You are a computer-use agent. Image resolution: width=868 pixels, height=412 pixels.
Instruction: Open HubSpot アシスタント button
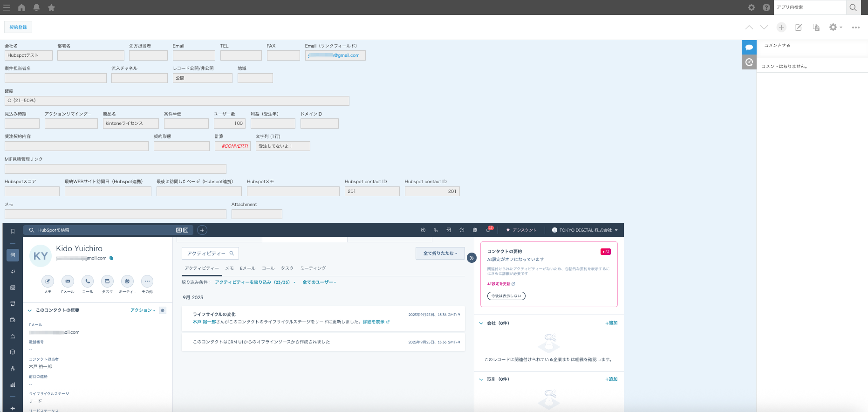(x=521, y=230)
